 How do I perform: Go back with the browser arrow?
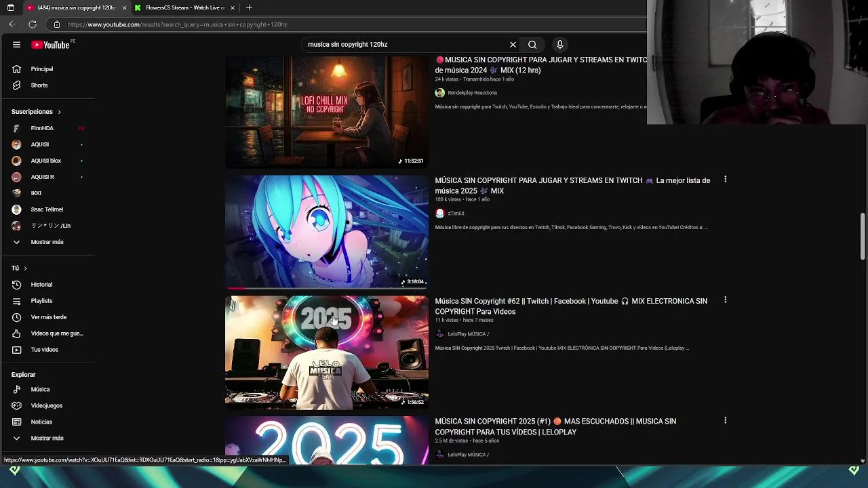pos(12,24)
